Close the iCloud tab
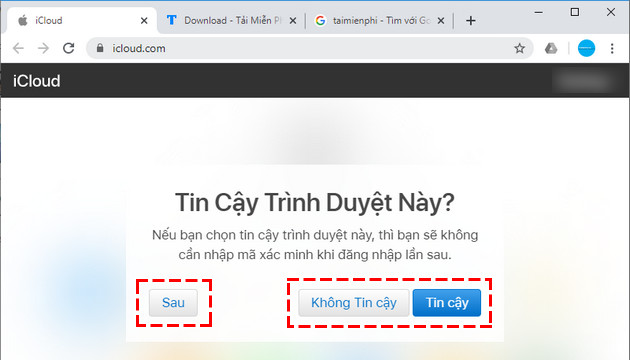Image resolution: width=630 pixels, height=360 pixels. (144, 20)
